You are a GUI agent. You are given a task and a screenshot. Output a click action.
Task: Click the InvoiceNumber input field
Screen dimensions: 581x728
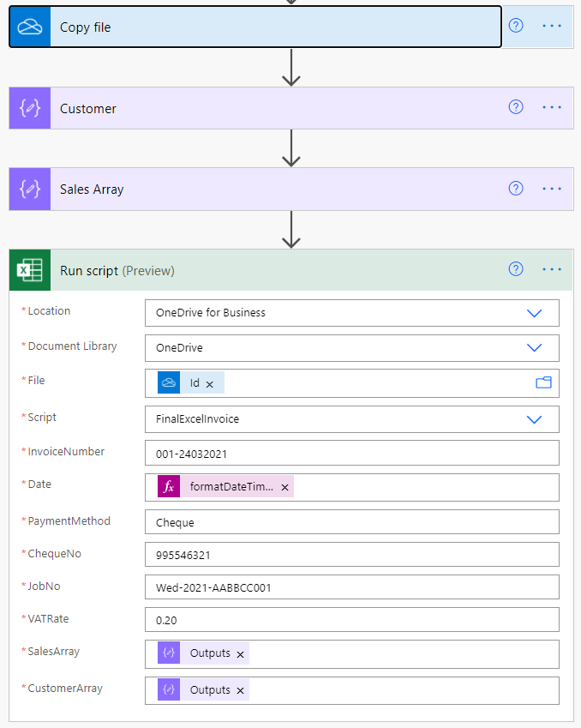click(351, 453)
